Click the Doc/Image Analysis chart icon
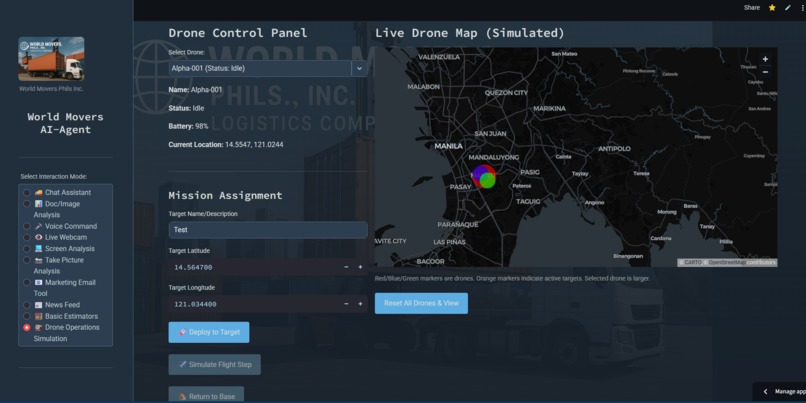Viewport: 806px width, 403px height. (39, 204)
